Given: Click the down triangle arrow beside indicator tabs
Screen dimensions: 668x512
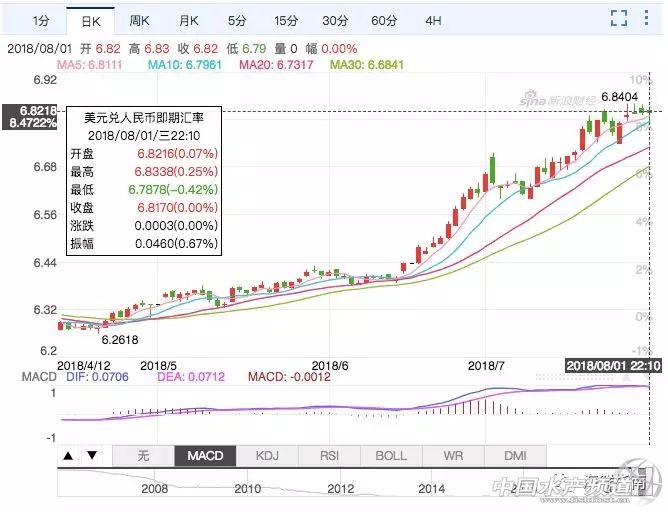Looking at the screenshot, I should 92,456.
